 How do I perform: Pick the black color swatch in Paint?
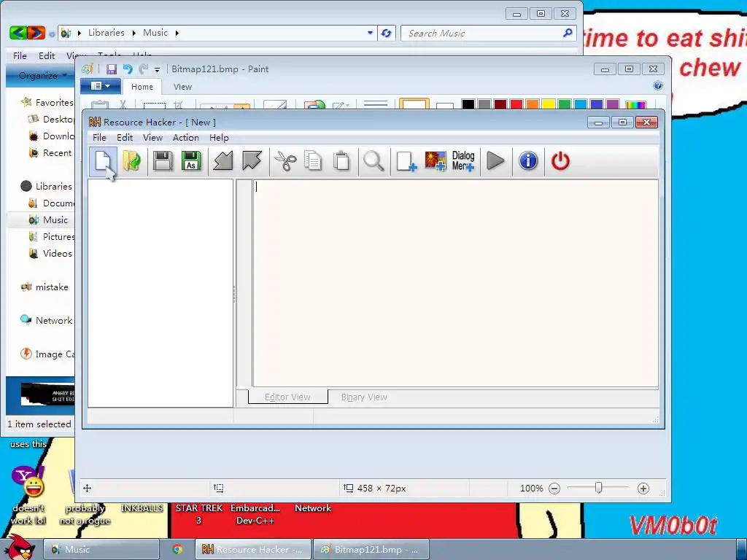click(468, 104)
